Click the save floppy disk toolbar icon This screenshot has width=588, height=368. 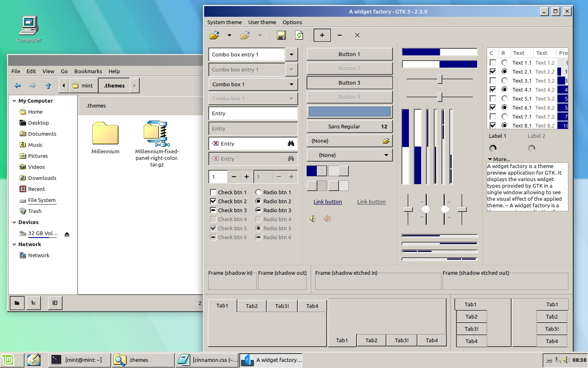pos(281,36)
